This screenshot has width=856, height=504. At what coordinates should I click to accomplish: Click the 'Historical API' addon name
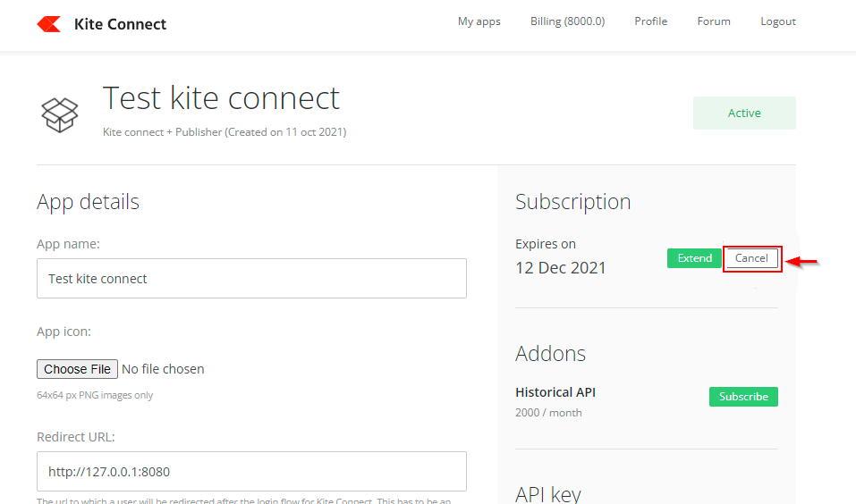pos(555,392)
